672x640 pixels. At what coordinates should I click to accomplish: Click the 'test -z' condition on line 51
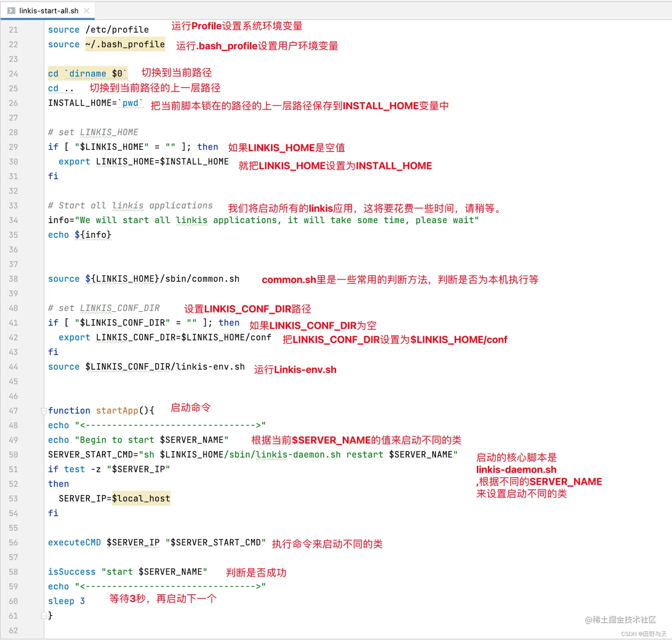point(82,470)
